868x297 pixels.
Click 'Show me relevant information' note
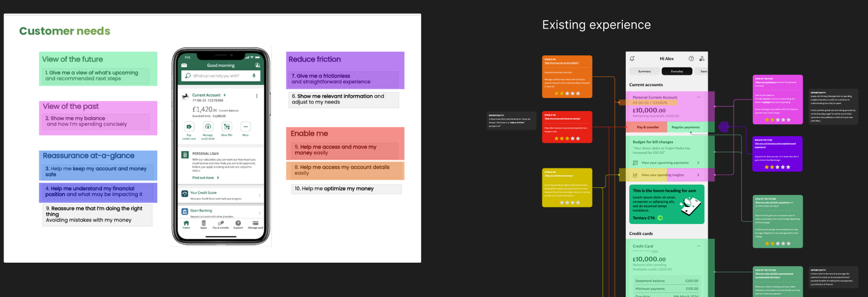[344, 99]
